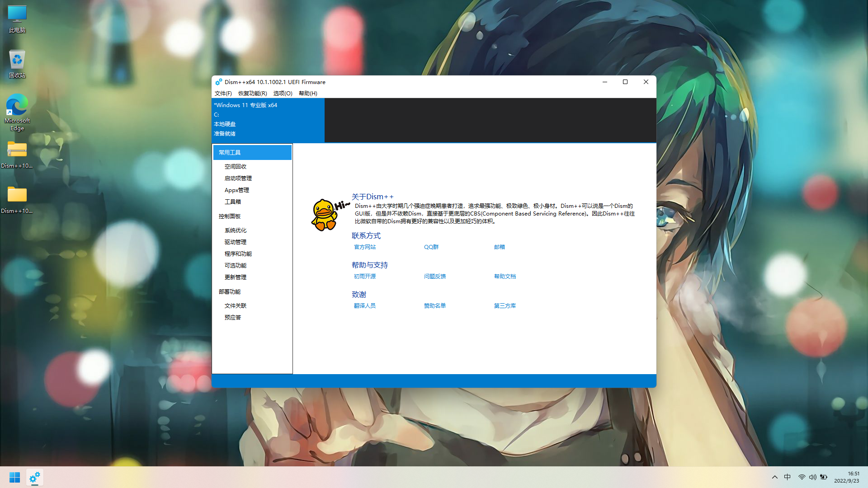
Task: Show hidden icons with the tray chevron
Action: coord(774,477)
